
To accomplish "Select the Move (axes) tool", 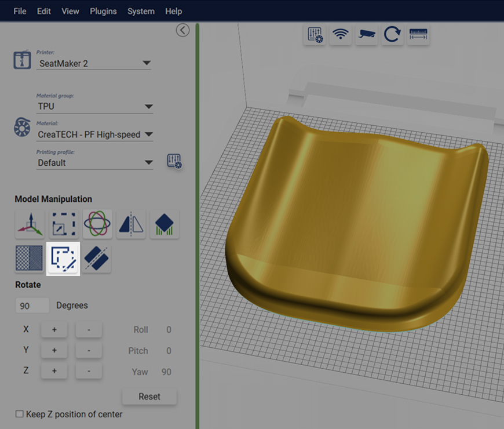I will click(x=30, y=224).
